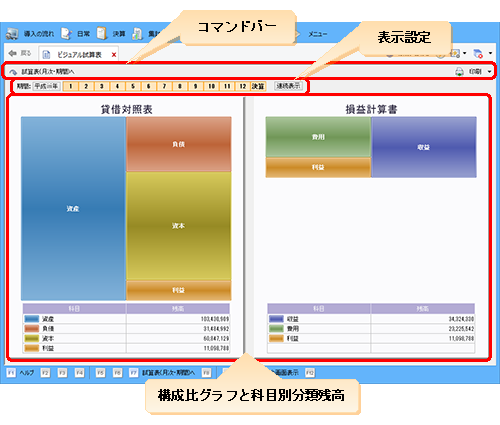
Task: Click F7 試算表(月次・期間)へ function button
Action: pos(162,373)
